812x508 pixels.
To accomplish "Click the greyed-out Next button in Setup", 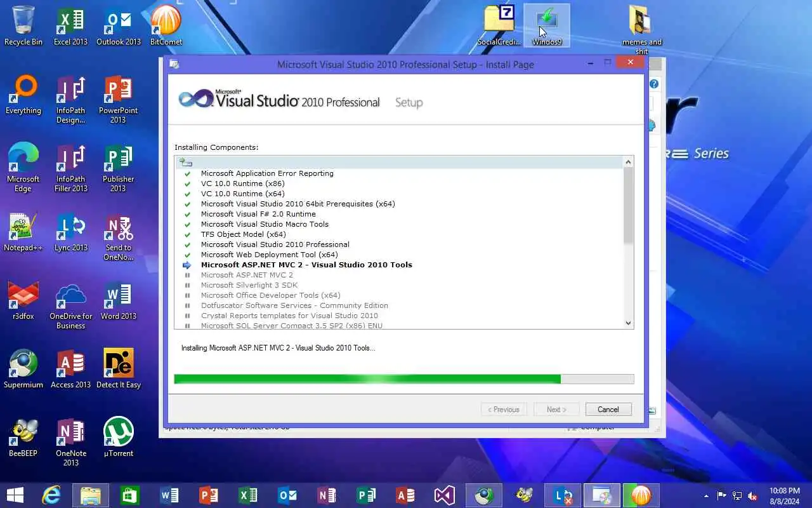I will 556,410.
